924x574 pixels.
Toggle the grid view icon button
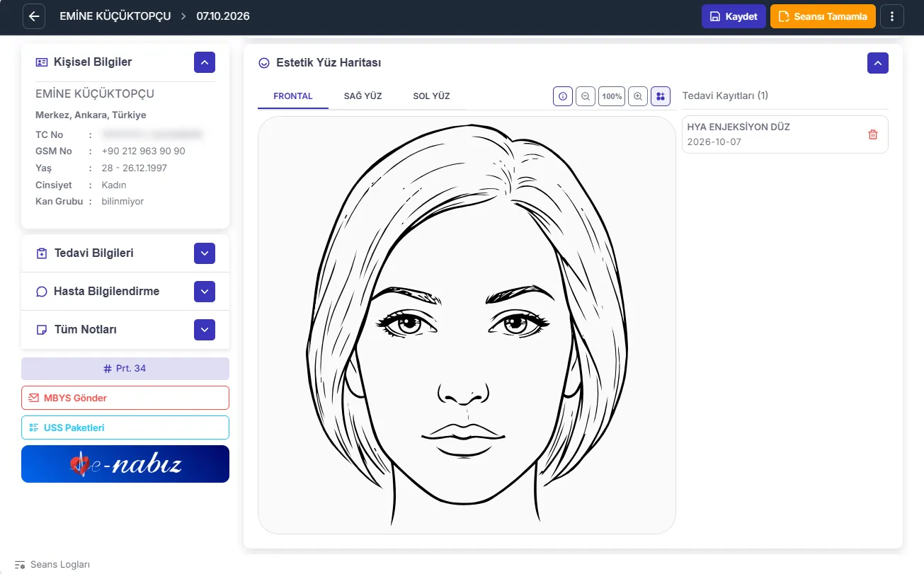pos(661,96)
